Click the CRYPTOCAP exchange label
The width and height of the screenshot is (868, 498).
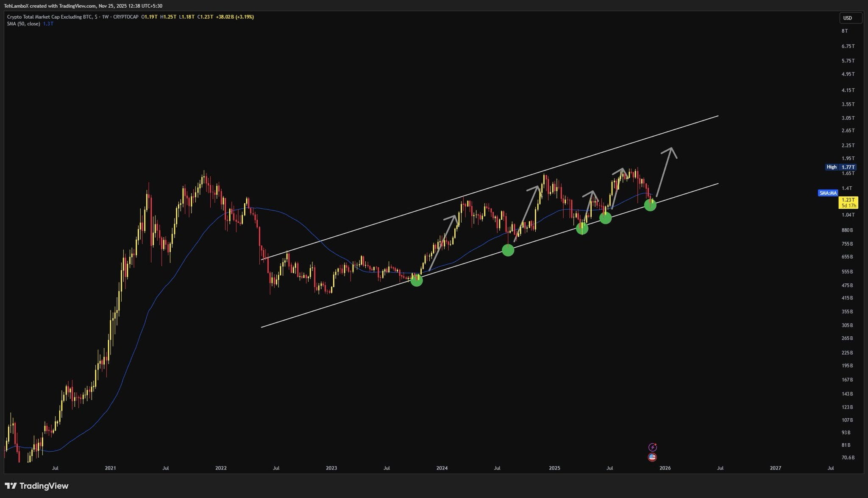tap(126, 17)
